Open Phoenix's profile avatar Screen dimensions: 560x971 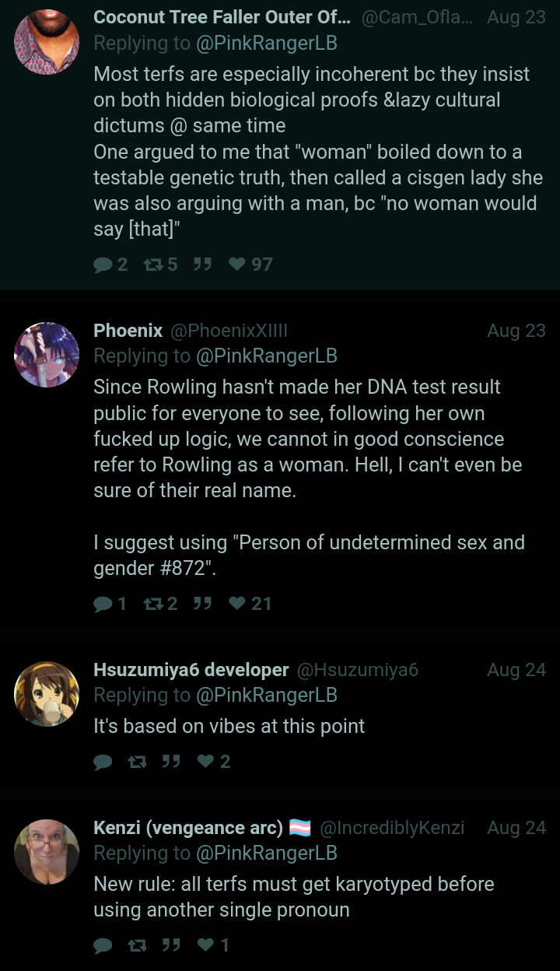click(47, 355)
